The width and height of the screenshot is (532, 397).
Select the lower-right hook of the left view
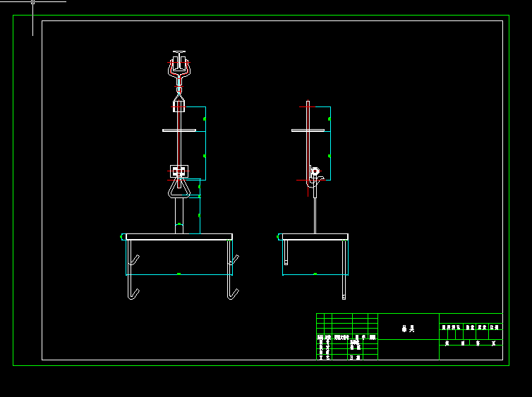point(233,293)
